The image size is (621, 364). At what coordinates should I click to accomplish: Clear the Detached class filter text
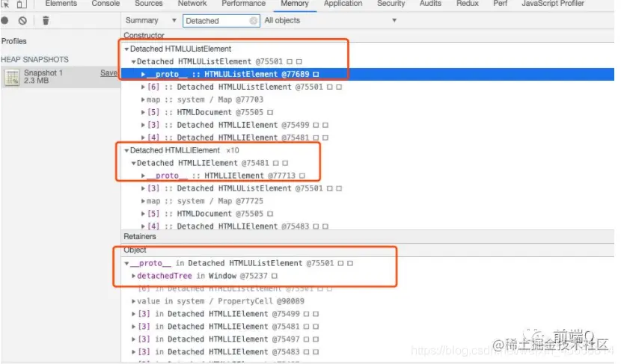click(254, 21)
